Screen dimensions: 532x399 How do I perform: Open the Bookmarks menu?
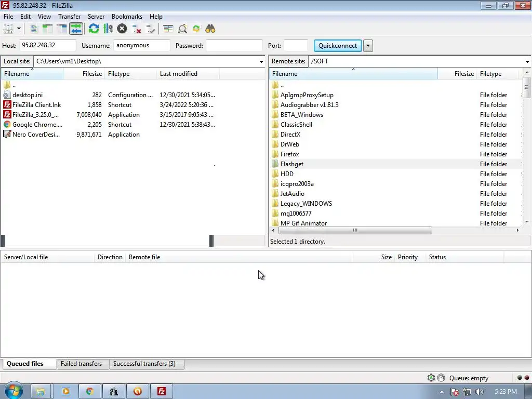click(127, 16)
